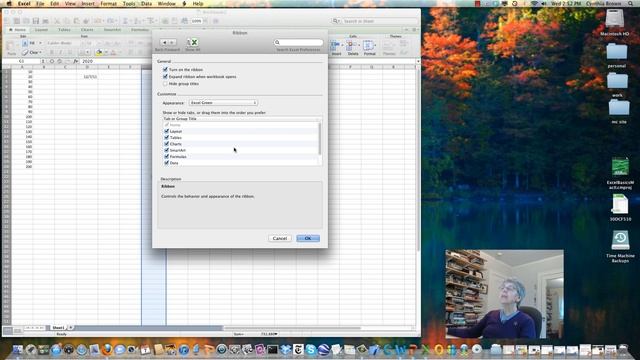
Task: Click the Clear eraser icon
Action: click(25, 53)
